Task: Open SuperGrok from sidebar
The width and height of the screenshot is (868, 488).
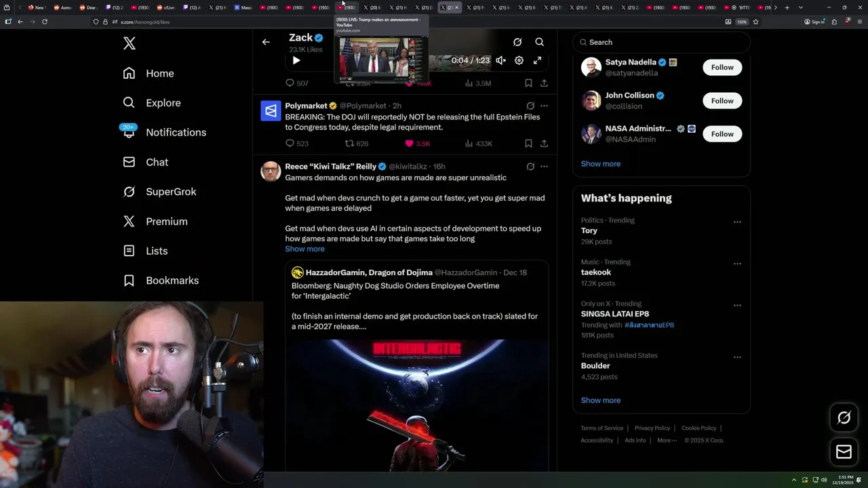Action: pyautogui.click(x=159, y=192)
